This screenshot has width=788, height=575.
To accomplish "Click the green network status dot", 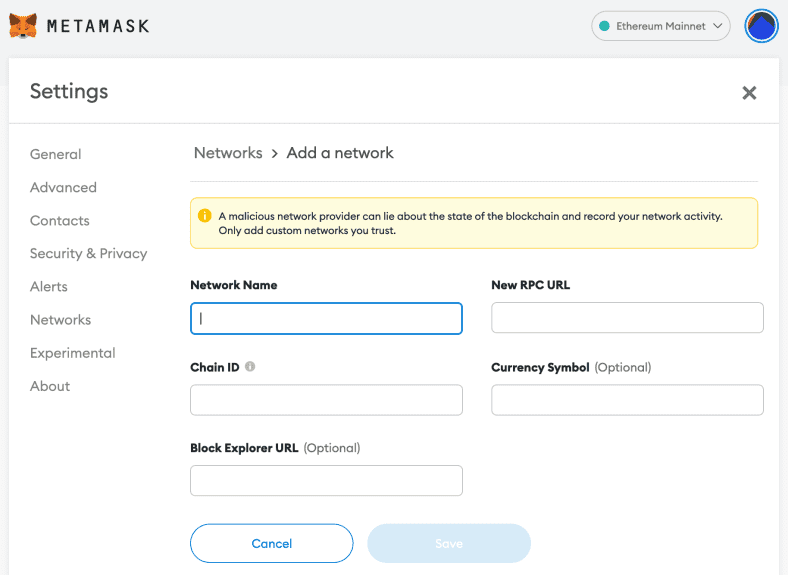I will (x=605, y=26).
